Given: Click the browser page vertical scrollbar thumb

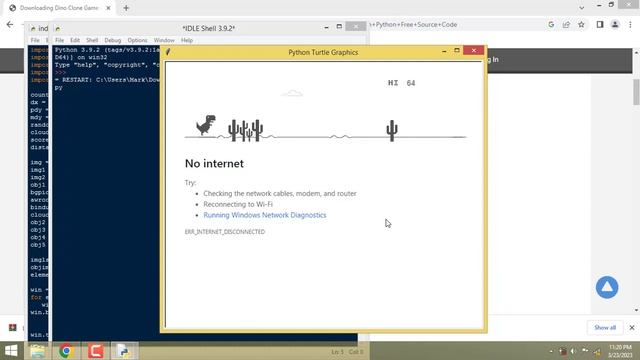Looking at the screenshot, I should [x=636, y=91].
